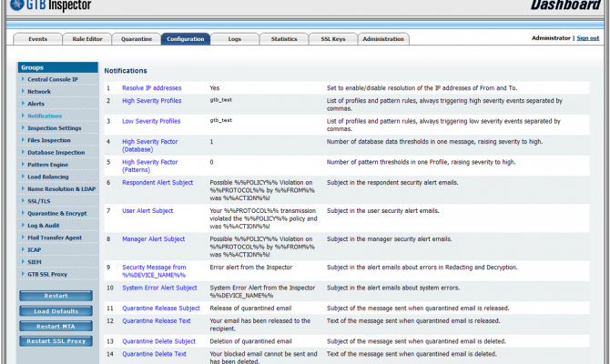The width and height of the screenshot is (610, 364).
Task: Select the Pattern Engine group
Action: click(47, 165)
